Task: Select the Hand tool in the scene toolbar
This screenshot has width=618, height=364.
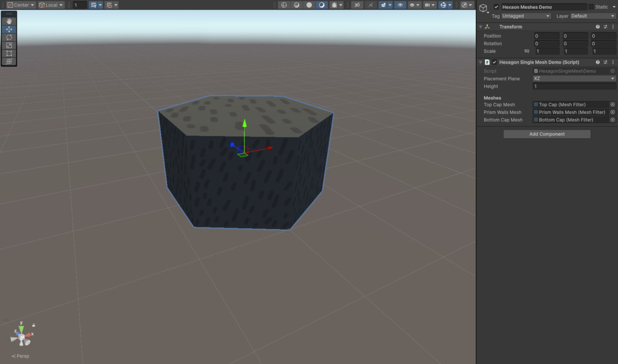Action: 9,21
